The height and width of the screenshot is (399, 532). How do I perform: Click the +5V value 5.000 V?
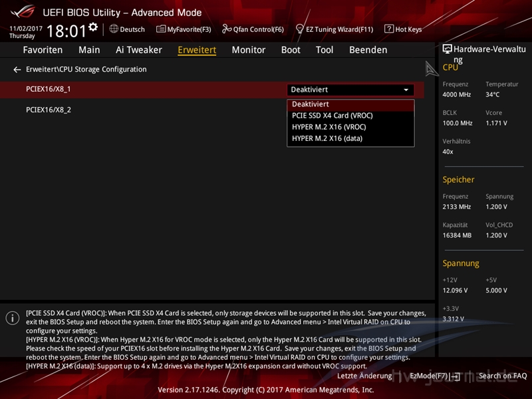(x=496, y=291)
